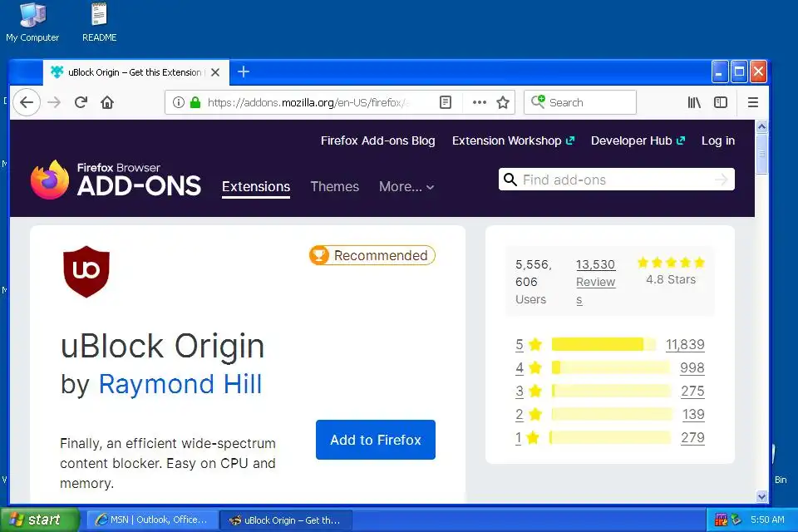Click the 4.8 Stars text
This screenshot has width=798, height=532.
(x=671, y=279)
